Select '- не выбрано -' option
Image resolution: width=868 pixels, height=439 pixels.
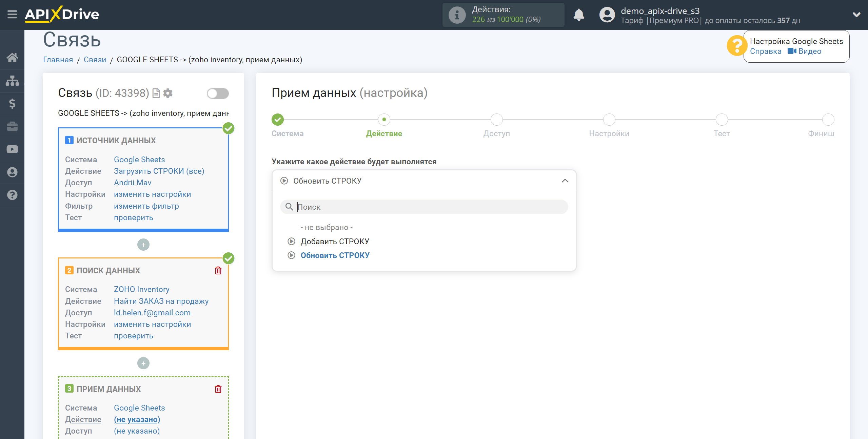tap(327, 227)
